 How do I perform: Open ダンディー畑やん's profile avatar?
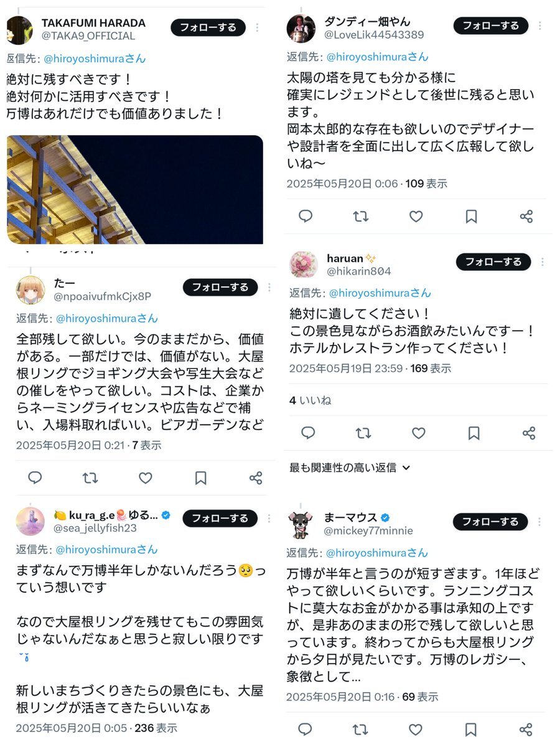[301, 29]
